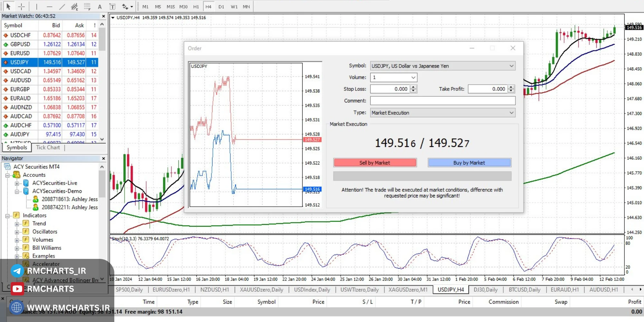Open the arrows objects dropdown tool

tap(127, 6)
